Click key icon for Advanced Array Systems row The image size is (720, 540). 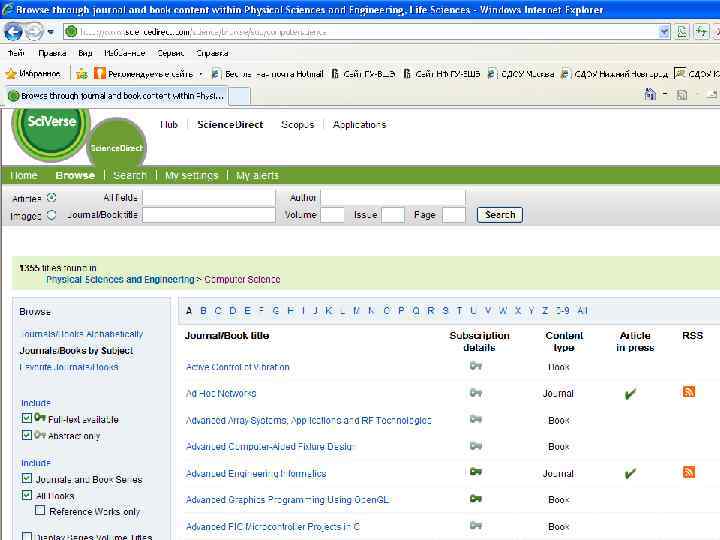pyautogui.click(x=476, y=419)
